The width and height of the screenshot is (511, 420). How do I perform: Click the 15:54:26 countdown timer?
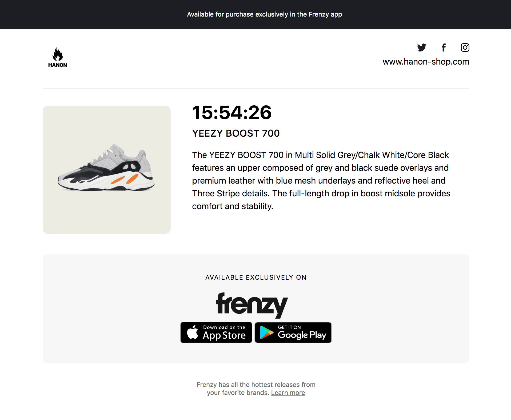(x=232, y=112)
